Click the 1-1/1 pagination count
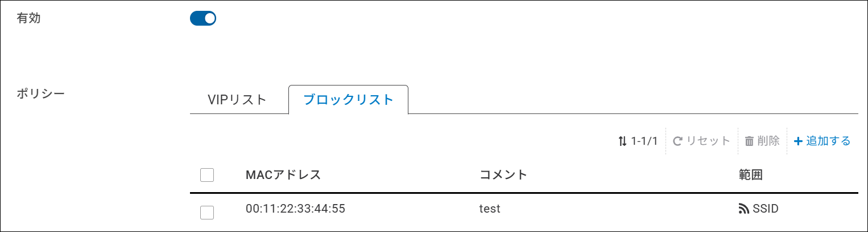The width and height of the screenshot is (868, 232). pyautogui.click(x=644, y=141)
